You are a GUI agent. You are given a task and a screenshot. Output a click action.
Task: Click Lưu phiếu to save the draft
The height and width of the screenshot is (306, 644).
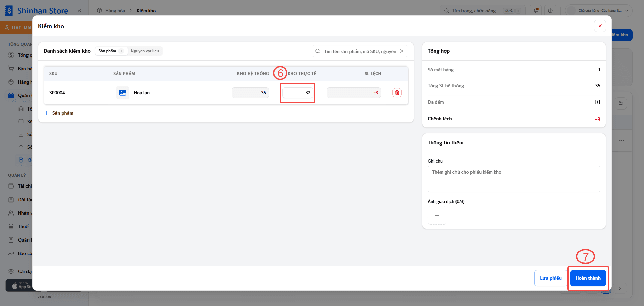coord(551,278)
